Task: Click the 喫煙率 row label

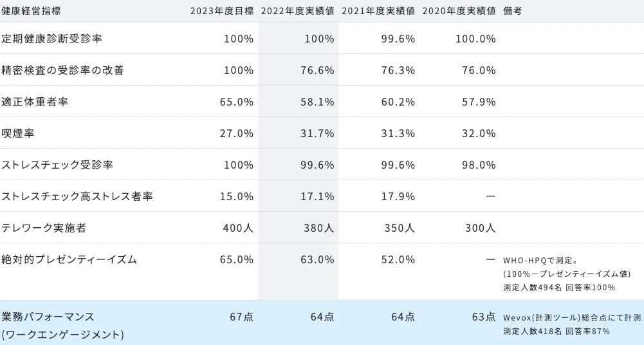Action: (18, 133)
